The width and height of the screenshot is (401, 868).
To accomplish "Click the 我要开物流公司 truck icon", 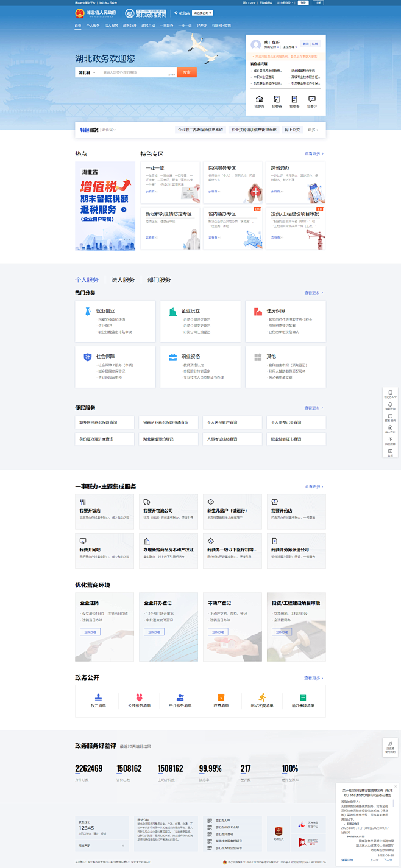I will (x=146, y=502).
